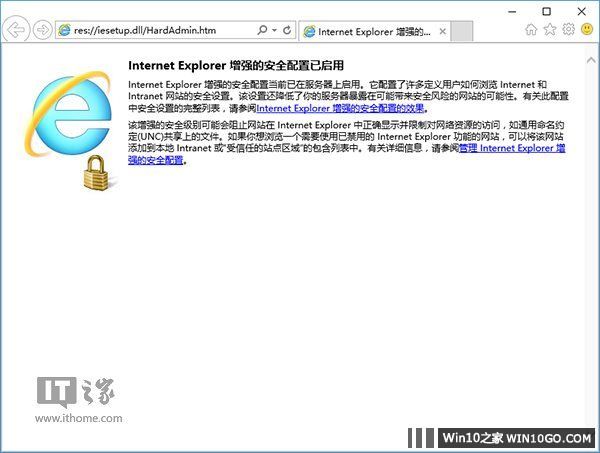Minimize the browser window
The image size is (600, 453).
pos(512,12)
